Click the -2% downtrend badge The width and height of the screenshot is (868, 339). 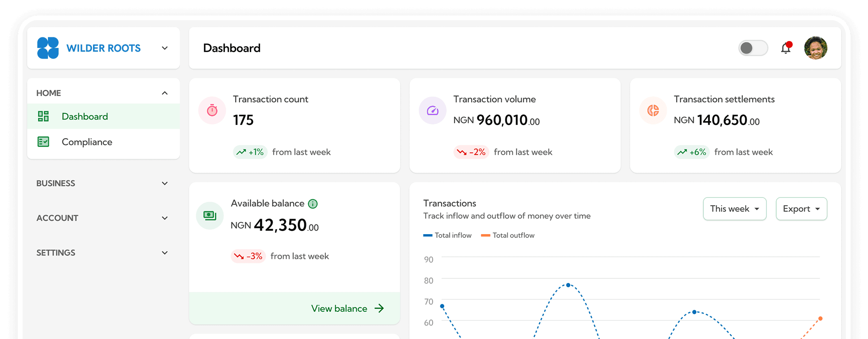[x=471, y=152]
